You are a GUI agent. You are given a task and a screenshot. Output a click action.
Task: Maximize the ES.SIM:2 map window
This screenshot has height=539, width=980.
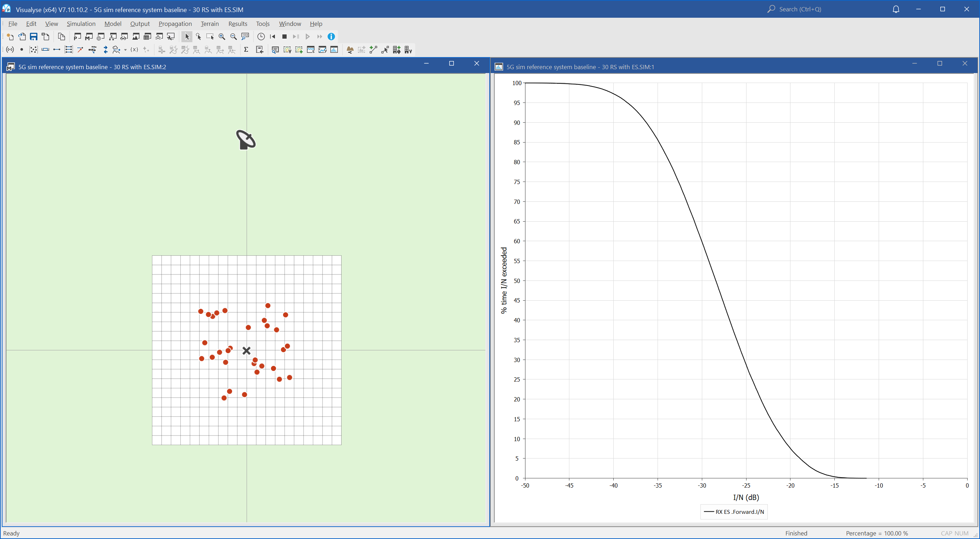coord(452,63)
